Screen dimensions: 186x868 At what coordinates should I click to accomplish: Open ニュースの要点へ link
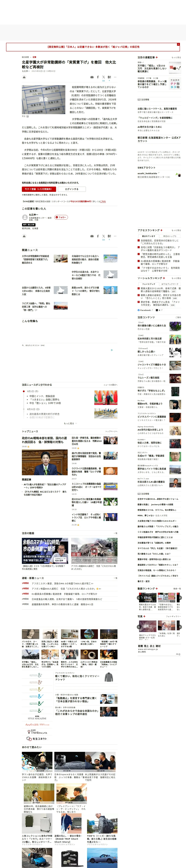tap(110, 385)
